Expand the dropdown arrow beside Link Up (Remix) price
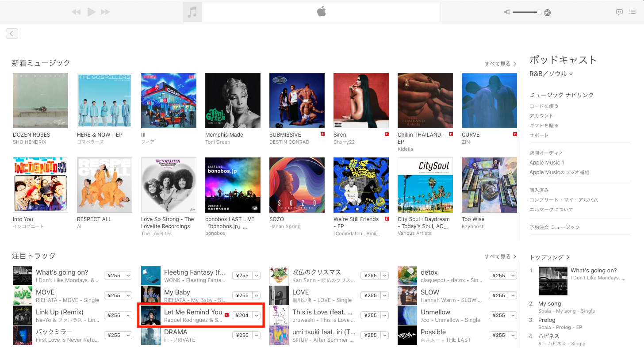This screenshot has width=644, height=348. [128, 315]
